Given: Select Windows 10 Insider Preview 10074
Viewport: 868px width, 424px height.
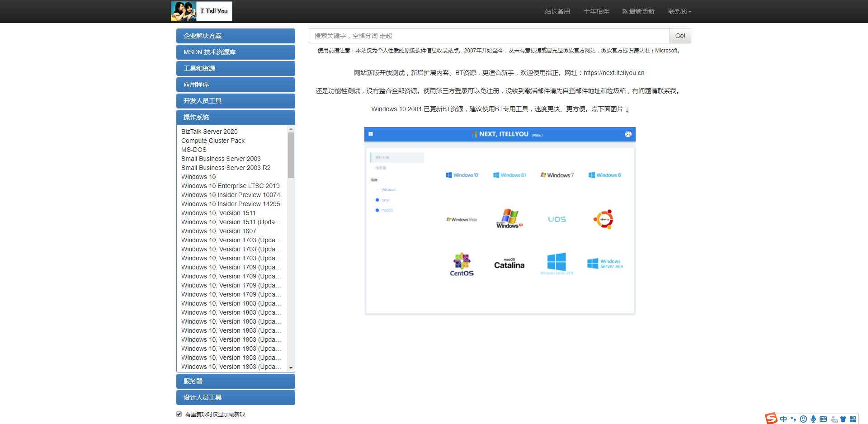Looking at the screenshot, I should (x=231, y=195).
